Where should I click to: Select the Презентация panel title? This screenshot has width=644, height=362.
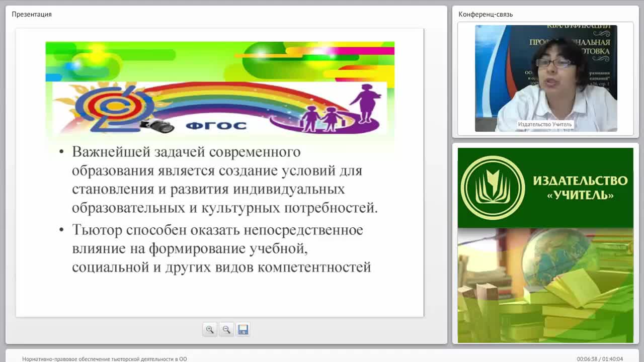point(32,14)
